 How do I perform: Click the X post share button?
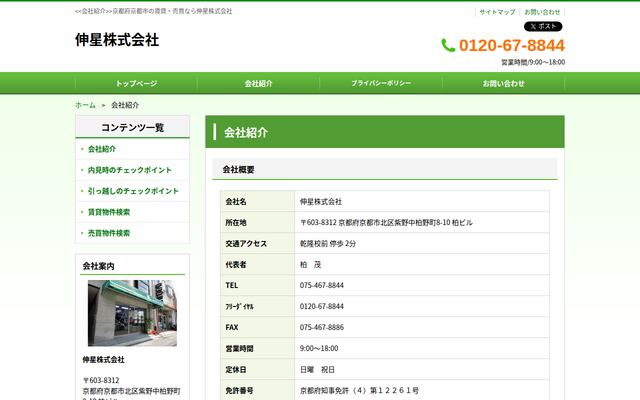coord(543,27)
